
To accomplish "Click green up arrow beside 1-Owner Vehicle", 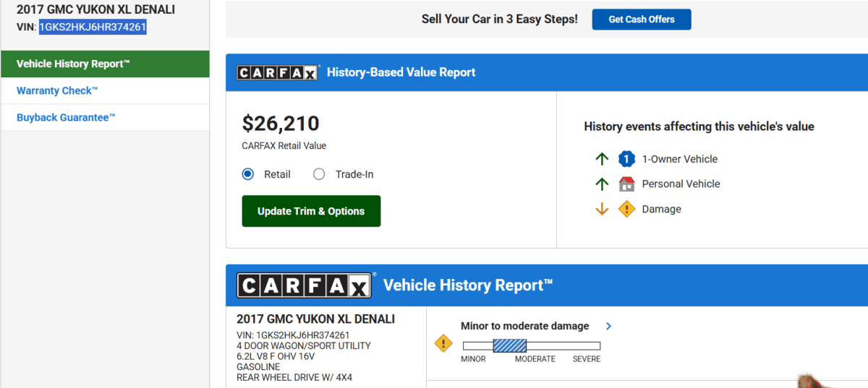I will click(x=602, y=159).
